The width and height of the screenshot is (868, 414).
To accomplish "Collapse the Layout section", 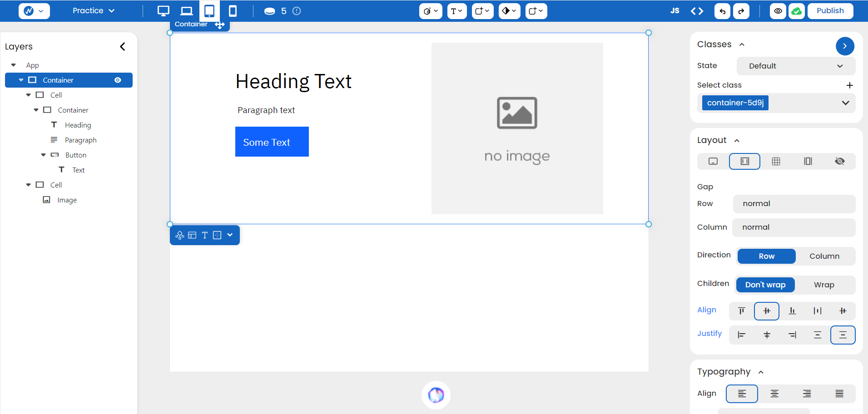I will pos(737,141).
